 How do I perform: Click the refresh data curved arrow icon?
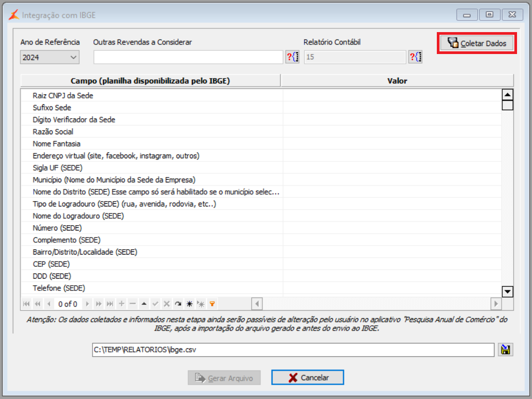(178, 304)
